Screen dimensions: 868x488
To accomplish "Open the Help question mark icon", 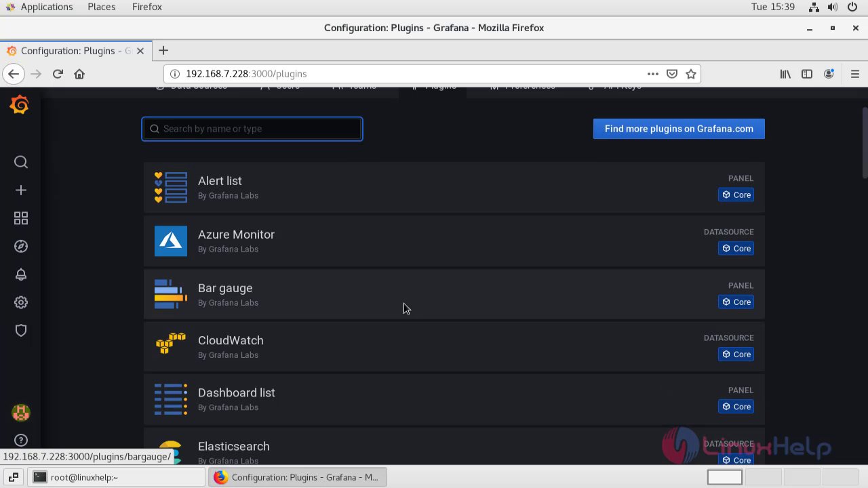I will point(21,441).
